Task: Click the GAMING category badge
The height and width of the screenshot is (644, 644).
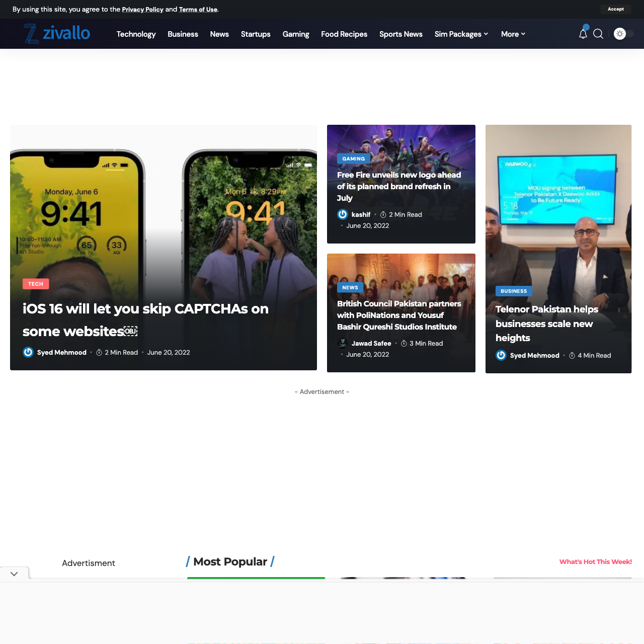Action: (x=354, y=158)
